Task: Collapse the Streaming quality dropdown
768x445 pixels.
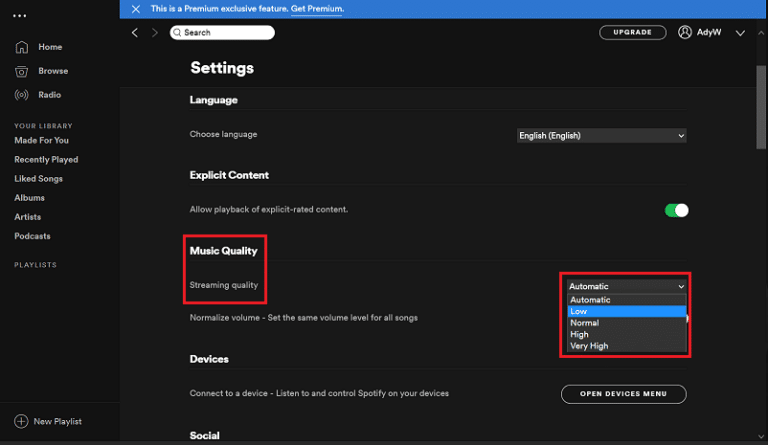Action: coord(626,286)
